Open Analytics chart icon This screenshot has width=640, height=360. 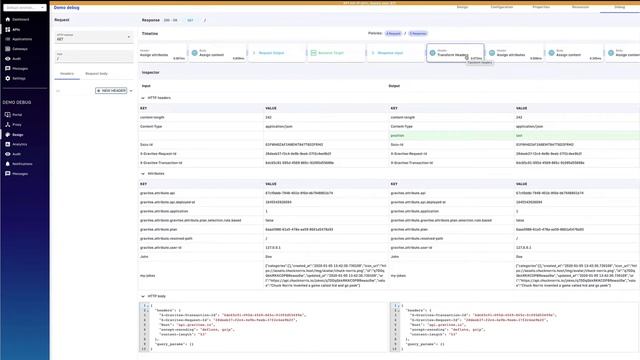pyautogui.click(x=7, y=144)
